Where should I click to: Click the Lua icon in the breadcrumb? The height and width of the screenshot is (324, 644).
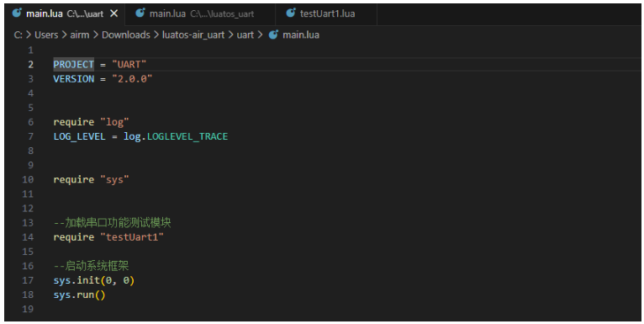point(273,35)
